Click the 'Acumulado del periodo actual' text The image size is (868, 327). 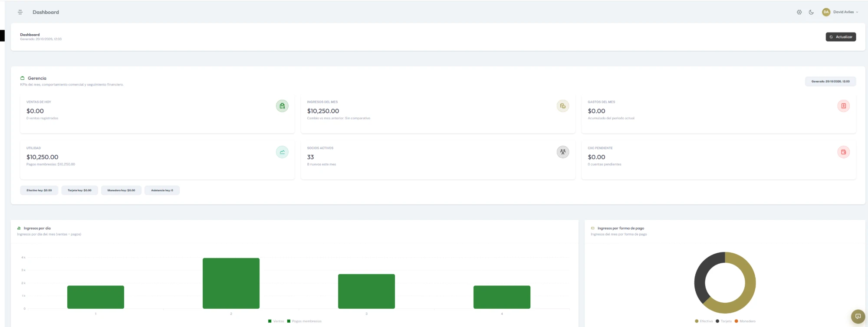(611, 118)
